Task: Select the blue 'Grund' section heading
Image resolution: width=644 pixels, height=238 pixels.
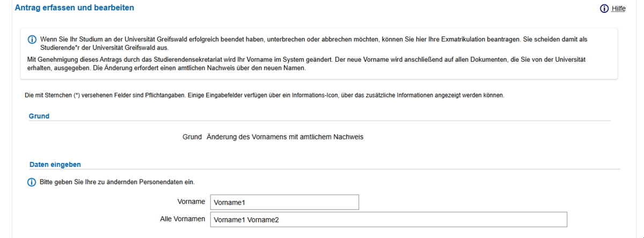Action: [x=39, y=116]
